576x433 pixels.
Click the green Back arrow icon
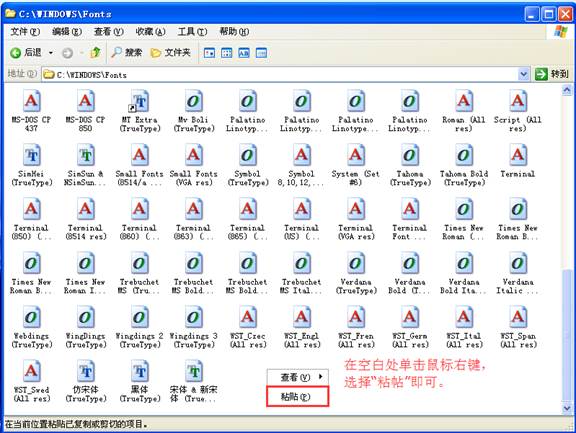15,53
